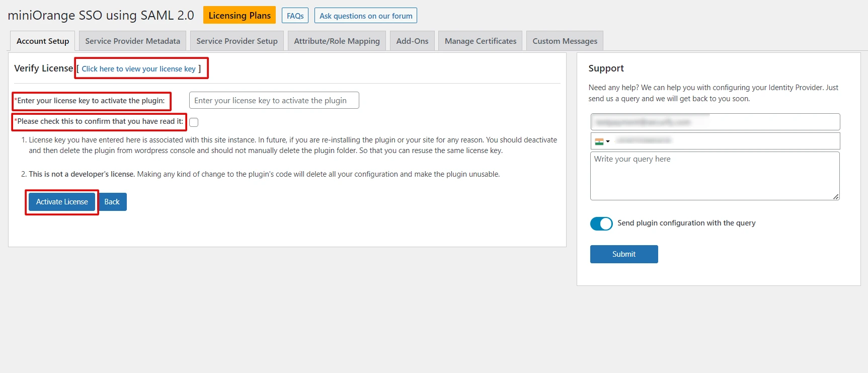868x373 pixels.
Task: Check the confirm-you-have-read-it checkbox
Action: click(x=194, y=122)
